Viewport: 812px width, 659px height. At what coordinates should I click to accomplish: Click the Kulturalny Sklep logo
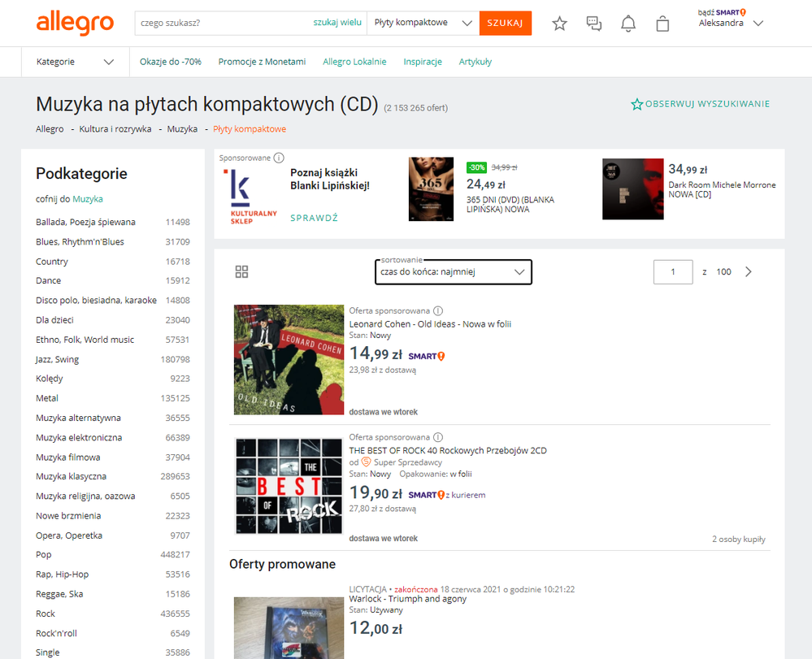coord(252,196)
